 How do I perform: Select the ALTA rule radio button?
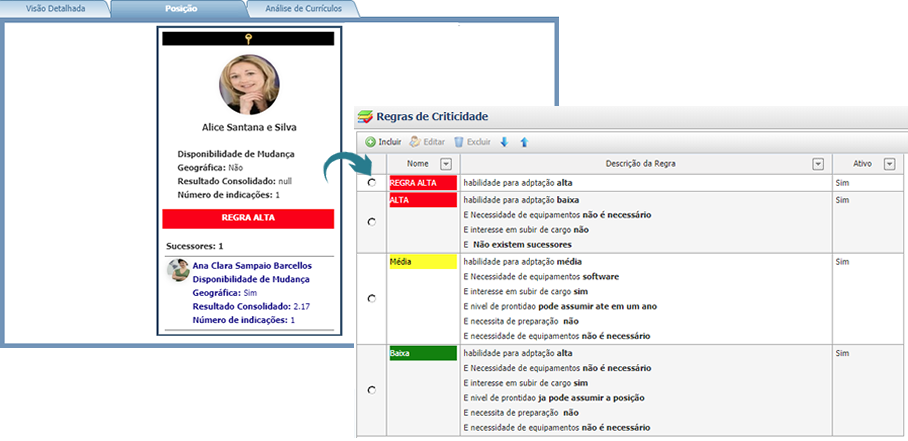372,221
